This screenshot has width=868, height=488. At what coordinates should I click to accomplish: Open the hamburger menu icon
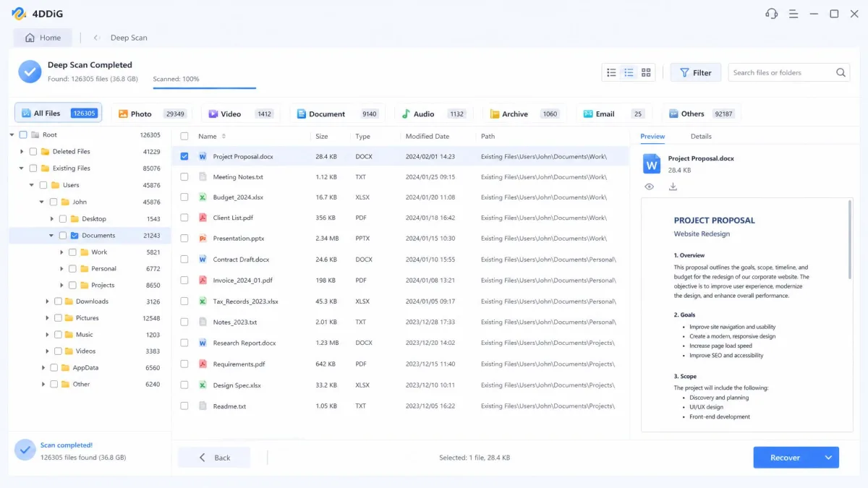click(793, 14)
